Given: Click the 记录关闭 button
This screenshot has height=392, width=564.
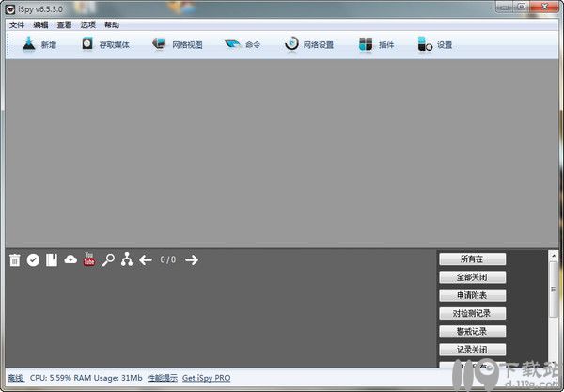Looking at the screenshot, I should tap(472, 349).
